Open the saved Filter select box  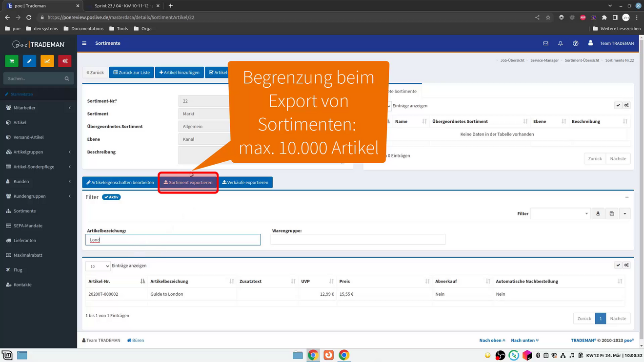pyautogui.click(x=561, y=213)
